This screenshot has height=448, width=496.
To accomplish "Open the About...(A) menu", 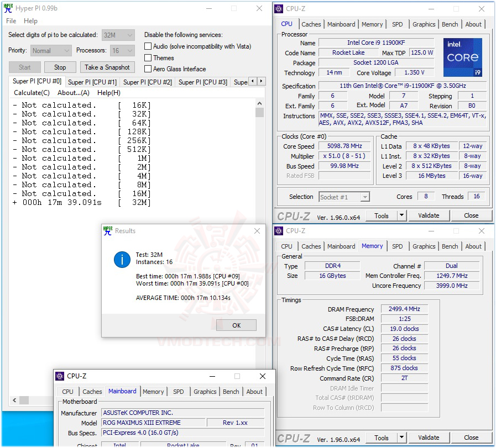I will pyautogui.click(x=74, y=93).
